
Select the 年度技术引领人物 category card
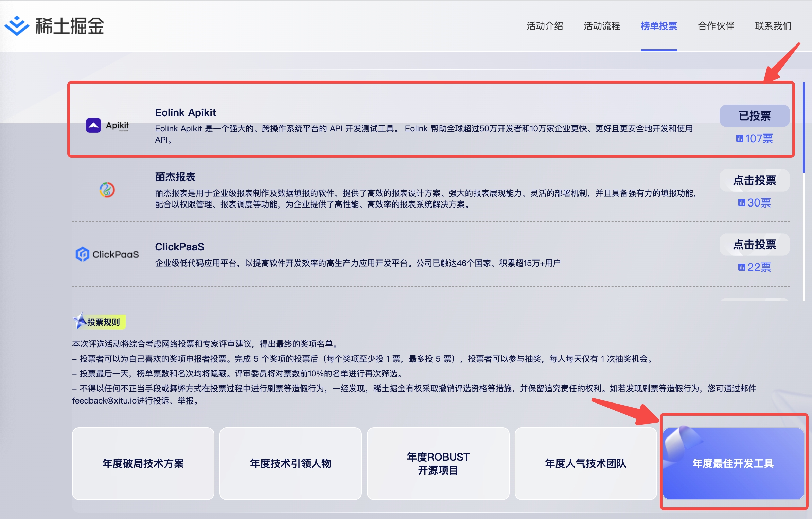click(x=290, y=463)
